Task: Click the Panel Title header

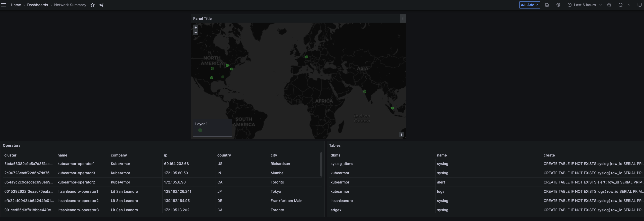Action: (x=202, y=19)
